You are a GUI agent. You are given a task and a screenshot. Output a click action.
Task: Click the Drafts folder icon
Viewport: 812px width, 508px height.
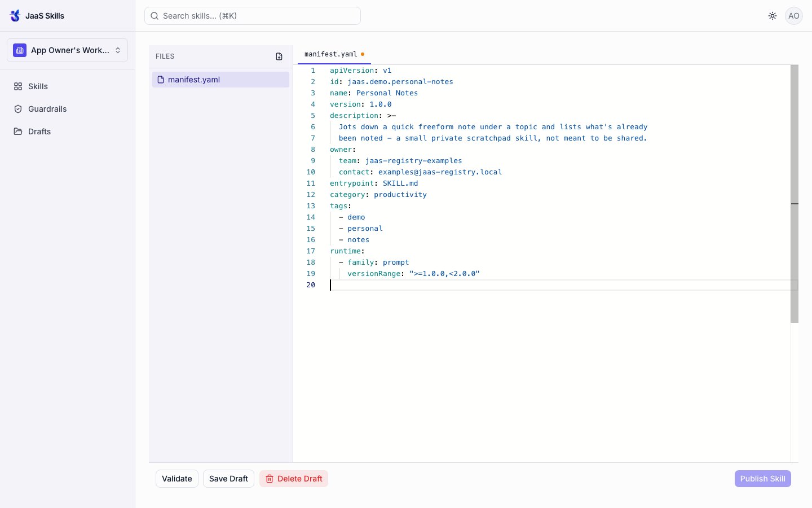18,132
